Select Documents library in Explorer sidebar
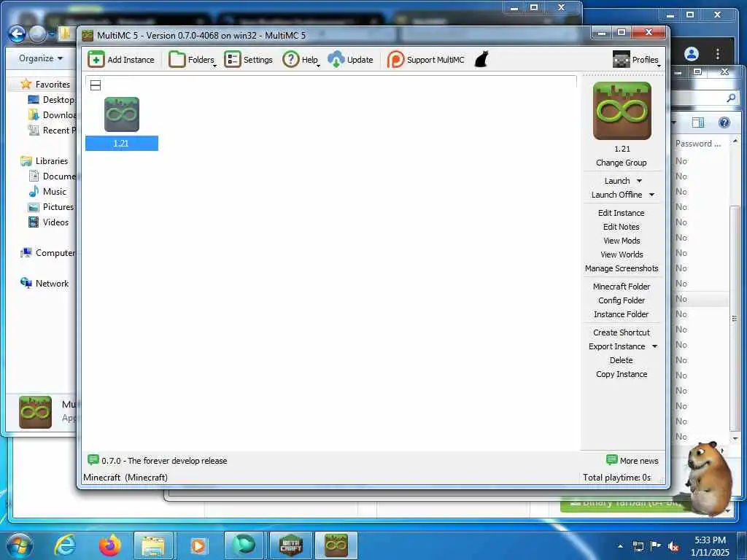This screenshot has height=560, width=747. pos(52,176)
